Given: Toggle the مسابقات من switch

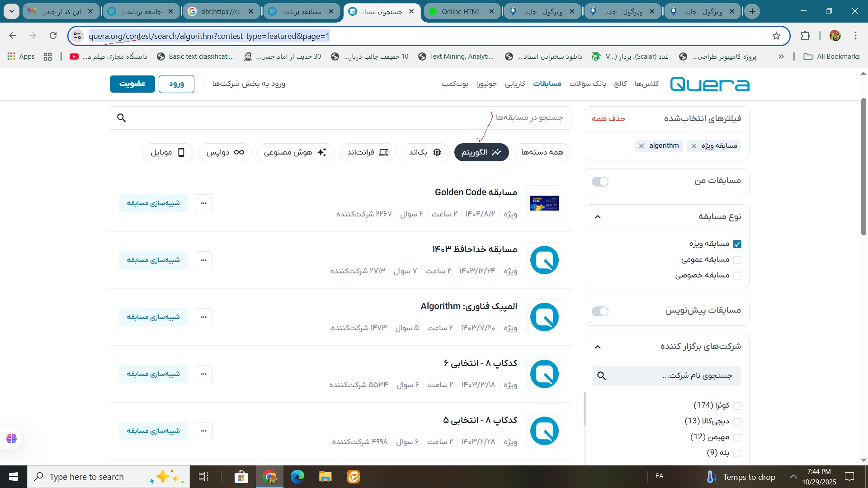Looking at the screenshot, I should (600, 182).
